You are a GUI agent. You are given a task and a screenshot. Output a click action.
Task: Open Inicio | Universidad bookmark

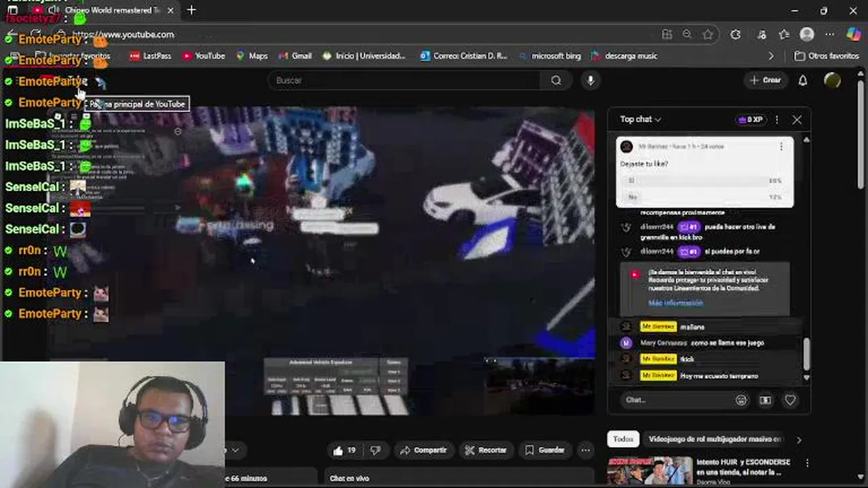pos(363,56)
